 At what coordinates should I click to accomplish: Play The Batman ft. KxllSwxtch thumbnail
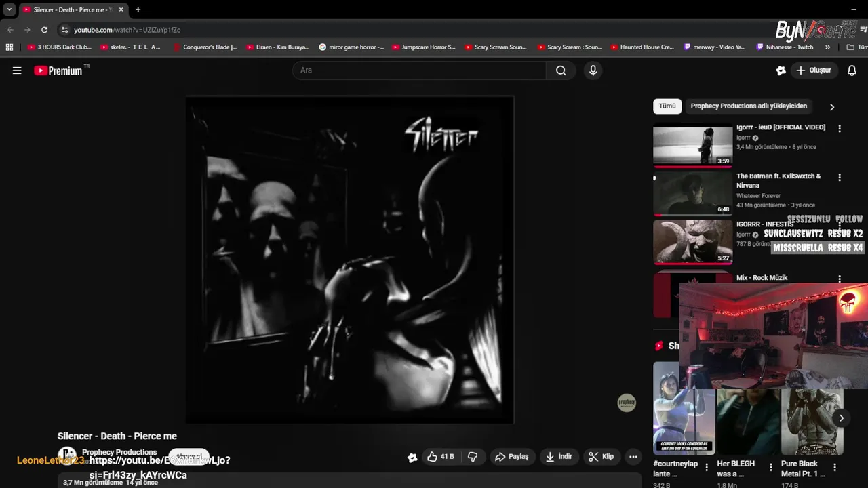point(692,193)
